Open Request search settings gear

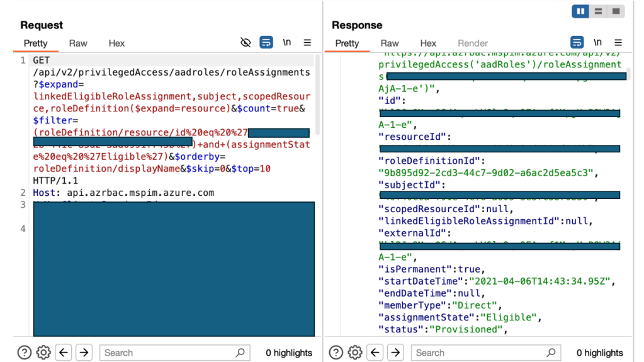[x=43, y=353]
